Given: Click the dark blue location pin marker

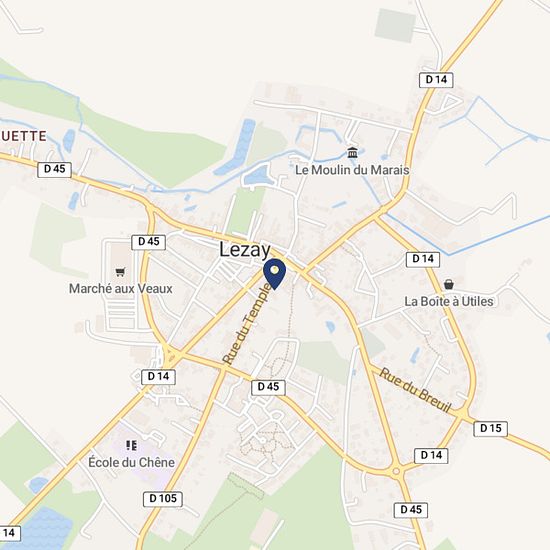Looking at the screenshot, I should (275, 274).
